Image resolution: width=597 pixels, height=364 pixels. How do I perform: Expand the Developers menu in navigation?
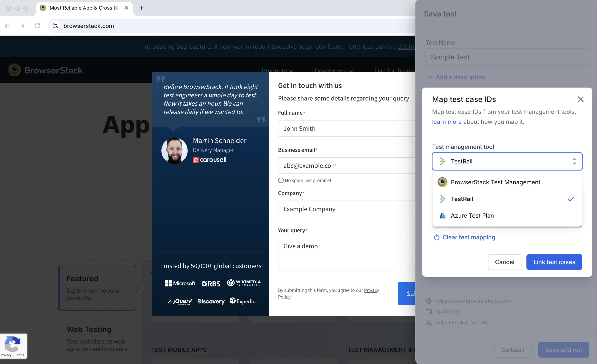(334, 70)
